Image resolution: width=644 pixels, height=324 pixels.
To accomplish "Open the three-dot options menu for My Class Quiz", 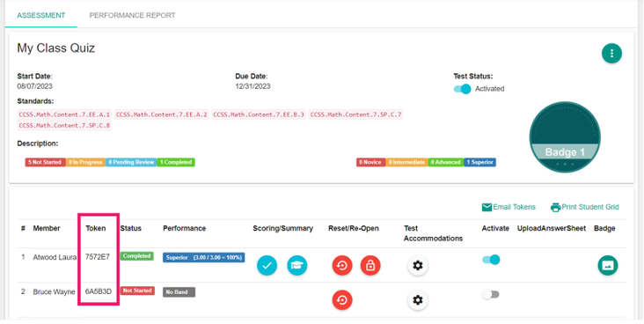I will point(611,54).
